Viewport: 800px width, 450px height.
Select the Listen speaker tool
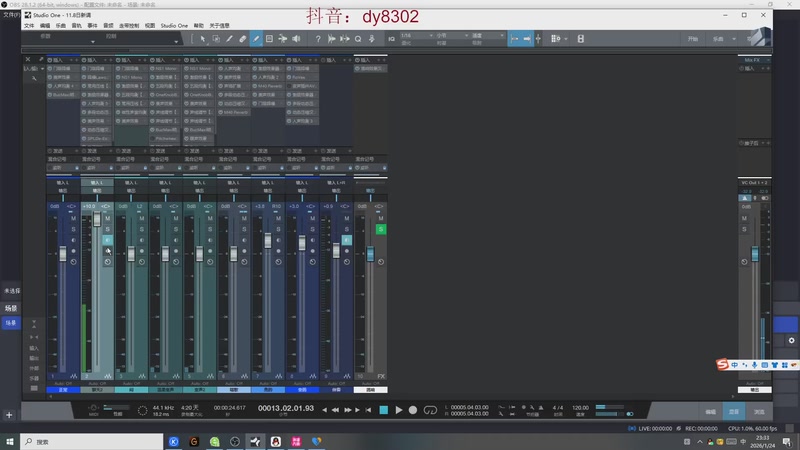point(296,39)
